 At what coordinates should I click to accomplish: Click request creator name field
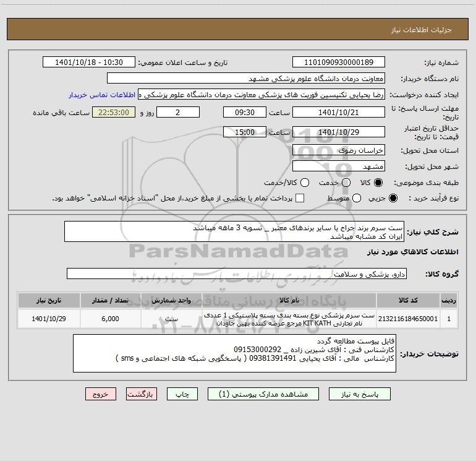(261, 94)
